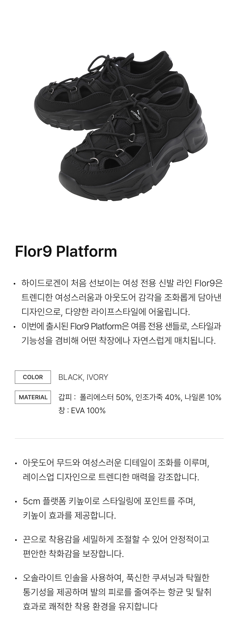Click the bullet starting with 끈으로 착용감을
240x644 pixels.
coord(116,546)
